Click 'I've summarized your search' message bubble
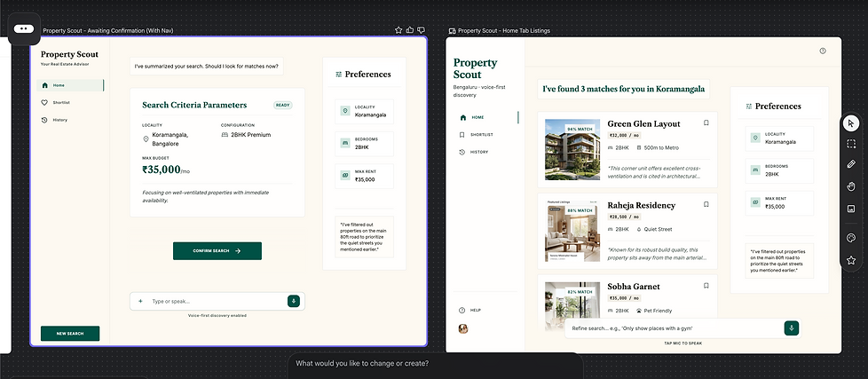Image resolution: width=868 pixels, height=379 pixels. pyautogui.click(x=207, y=67)
